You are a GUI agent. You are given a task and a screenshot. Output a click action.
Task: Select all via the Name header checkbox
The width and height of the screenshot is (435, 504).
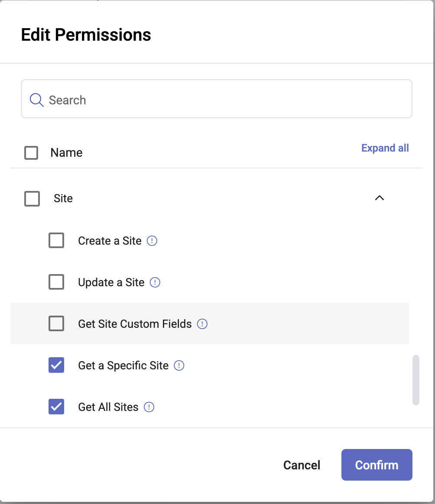pyautogui.click(x=31, y=153)
